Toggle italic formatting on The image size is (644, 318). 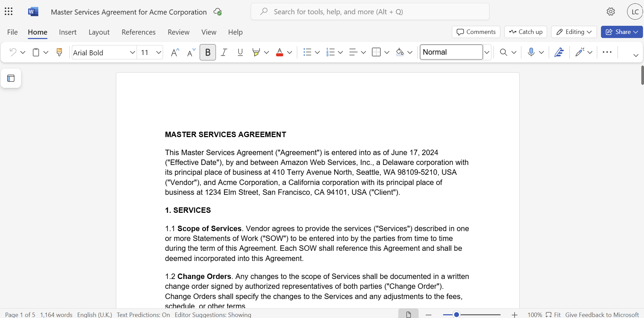(224, 52)
